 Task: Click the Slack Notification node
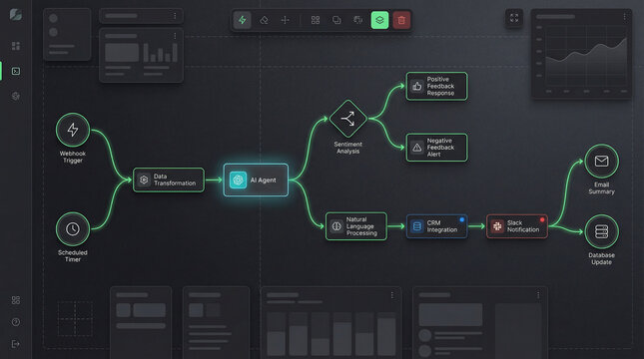click(x=516, y=226)
